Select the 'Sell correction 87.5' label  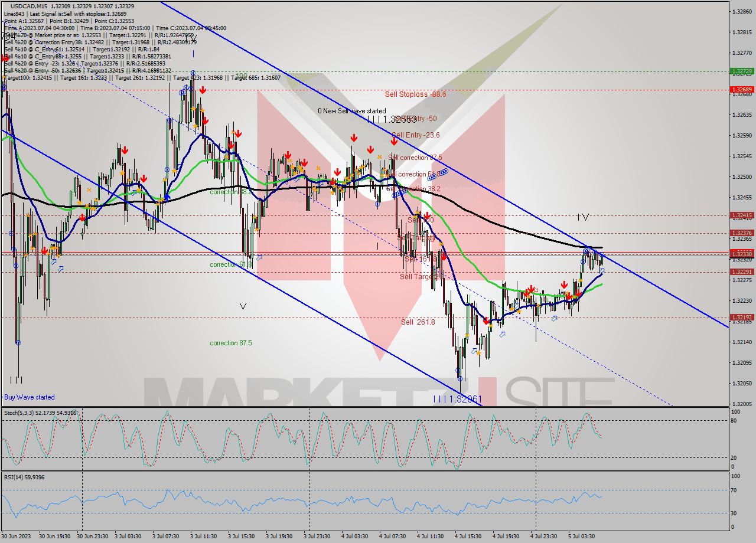pyautogui.click(x=415, y=158)
